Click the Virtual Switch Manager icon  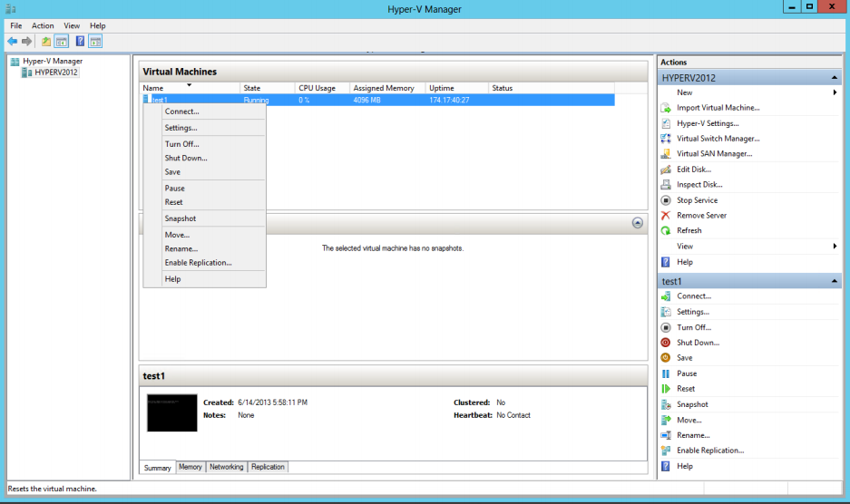[x=666, y=139]
